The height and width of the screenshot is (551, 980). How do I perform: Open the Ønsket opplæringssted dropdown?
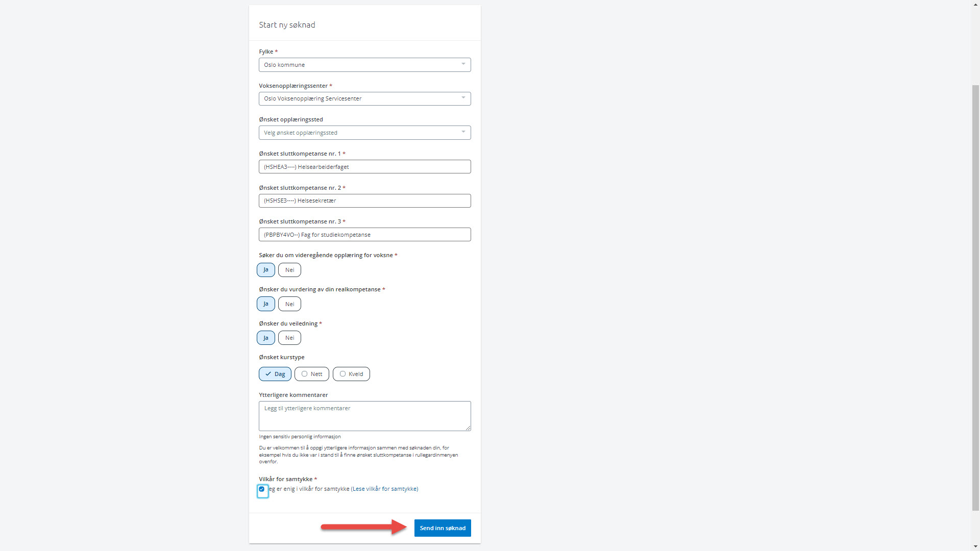(364, 133)
